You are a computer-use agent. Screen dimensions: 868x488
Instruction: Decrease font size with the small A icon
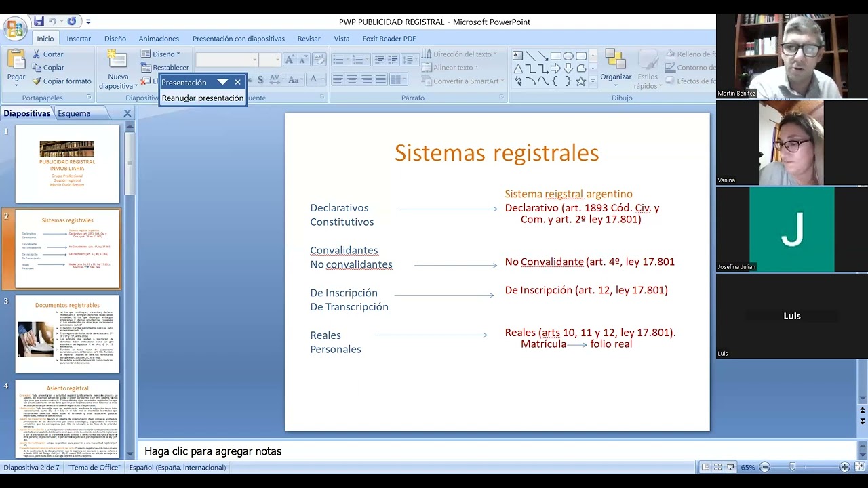click(303, 60)
